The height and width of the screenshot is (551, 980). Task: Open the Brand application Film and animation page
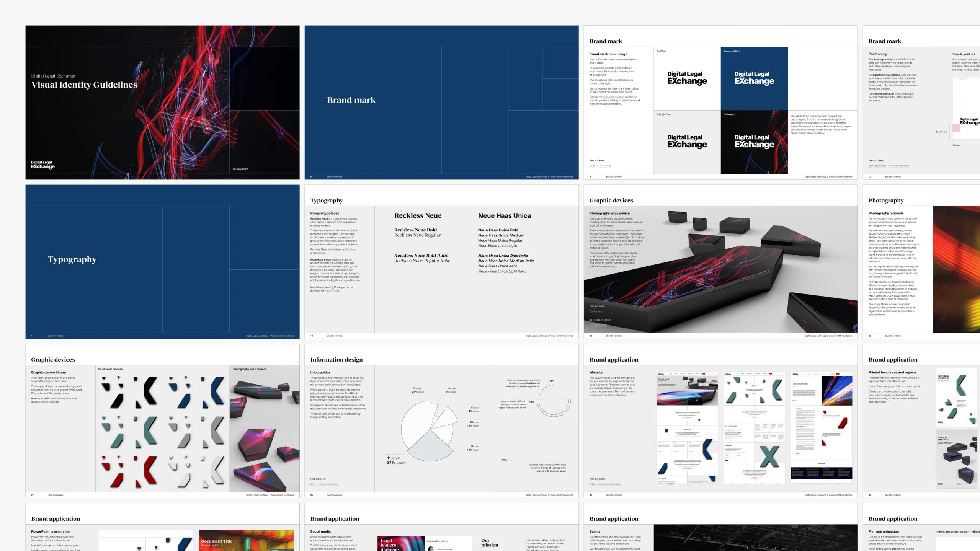(x=921, y=527)
